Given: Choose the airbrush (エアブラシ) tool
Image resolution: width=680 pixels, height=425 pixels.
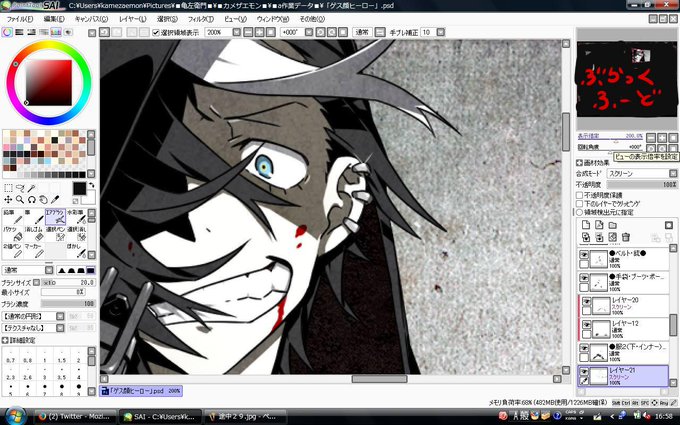Looking at the screenshot, I should click(56, 217).
